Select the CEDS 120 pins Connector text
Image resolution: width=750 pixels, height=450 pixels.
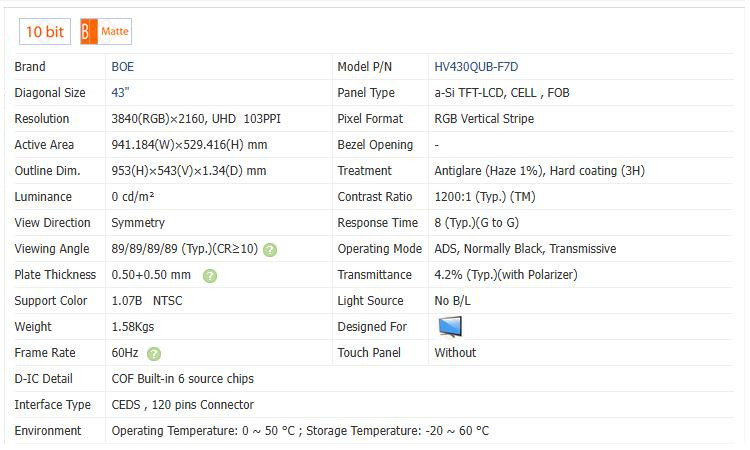click(x=182, y=405)
